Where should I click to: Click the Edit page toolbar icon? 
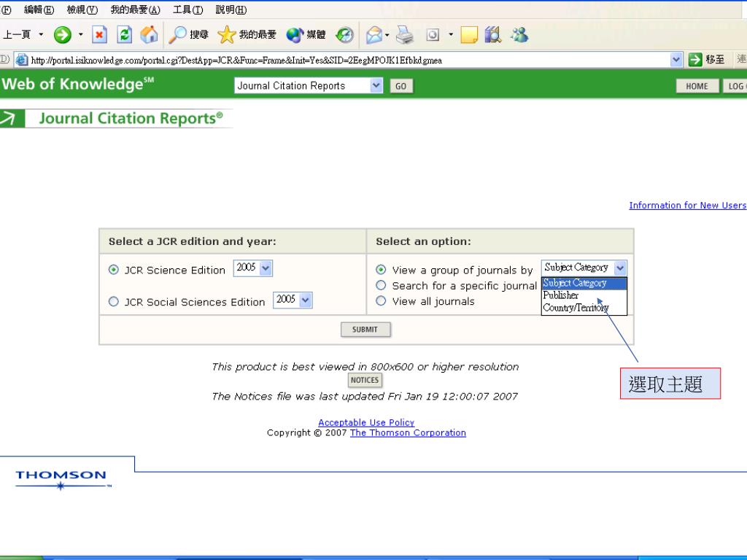(433, 35)
